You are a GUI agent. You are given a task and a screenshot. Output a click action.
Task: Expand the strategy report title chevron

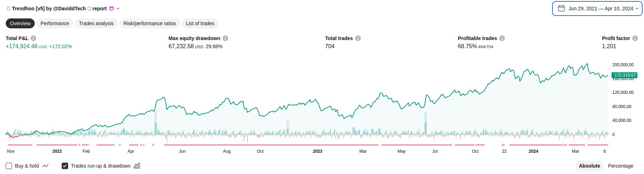pos(118,9)
